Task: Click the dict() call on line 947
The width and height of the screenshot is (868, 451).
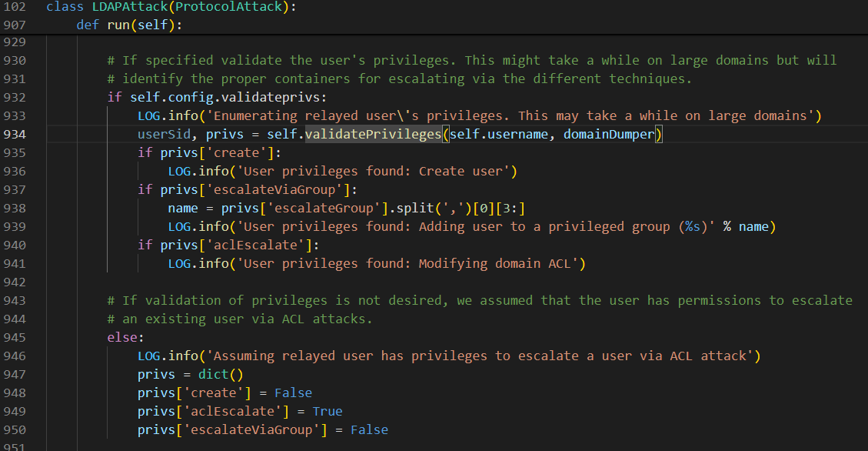Action: click(224, 374)
